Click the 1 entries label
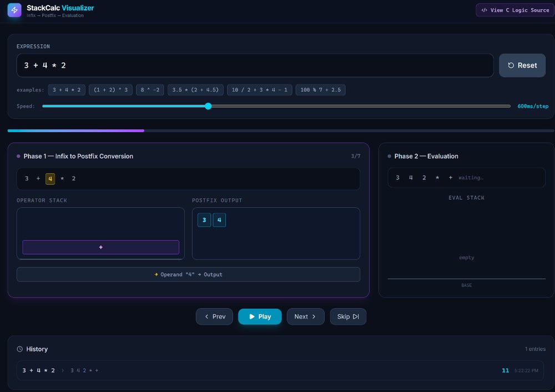The image size is (555, 392). coord(535,349)
